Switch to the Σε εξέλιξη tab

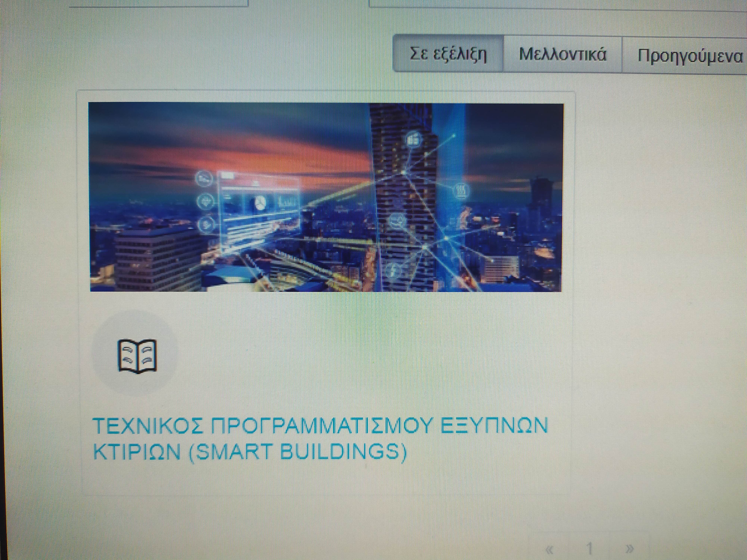pyautogui.click(x=448, y=53)
